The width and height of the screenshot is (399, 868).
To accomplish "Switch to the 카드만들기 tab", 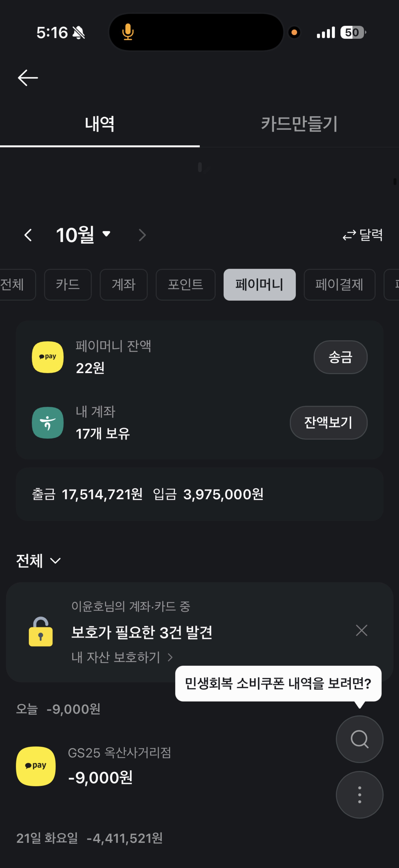I will click(299, 124).
